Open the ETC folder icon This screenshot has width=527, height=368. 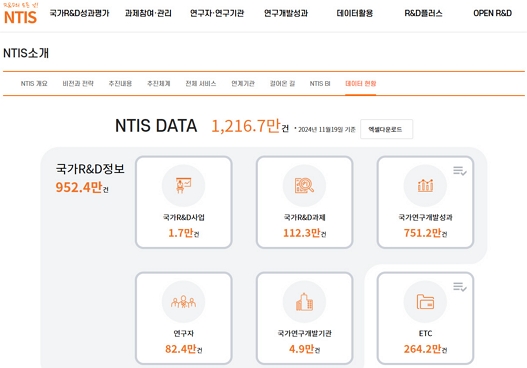[425, 302]
